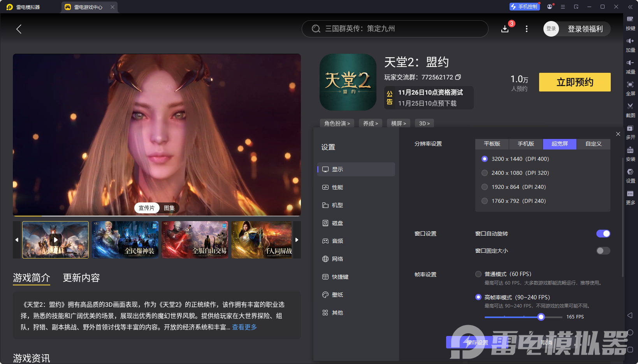
Task: Open the download manager showing 3 items
Action: [505, 28]
